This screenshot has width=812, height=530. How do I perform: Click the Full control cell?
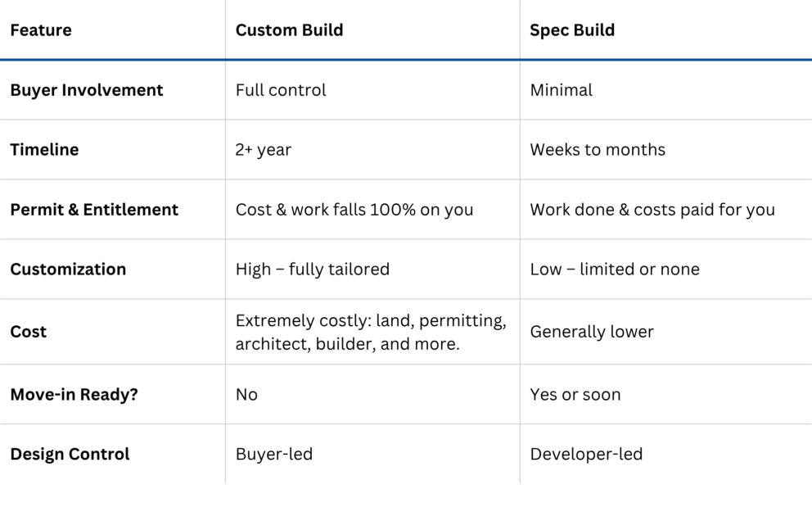tap(281, 90)
